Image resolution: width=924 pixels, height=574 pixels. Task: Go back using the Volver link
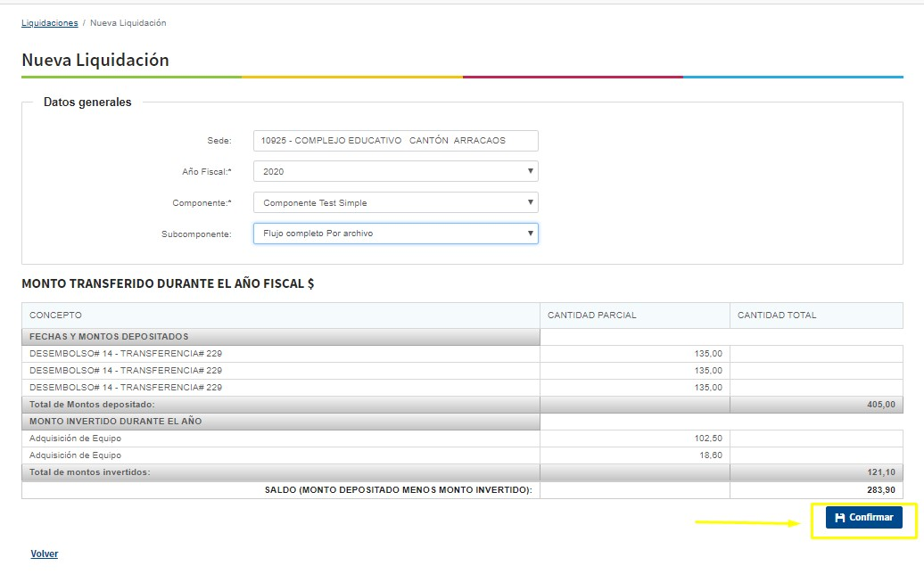(44, 553)
